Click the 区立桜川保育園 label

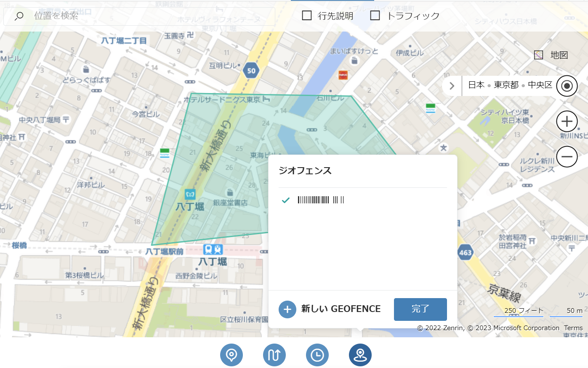click(x=244, y=320)
